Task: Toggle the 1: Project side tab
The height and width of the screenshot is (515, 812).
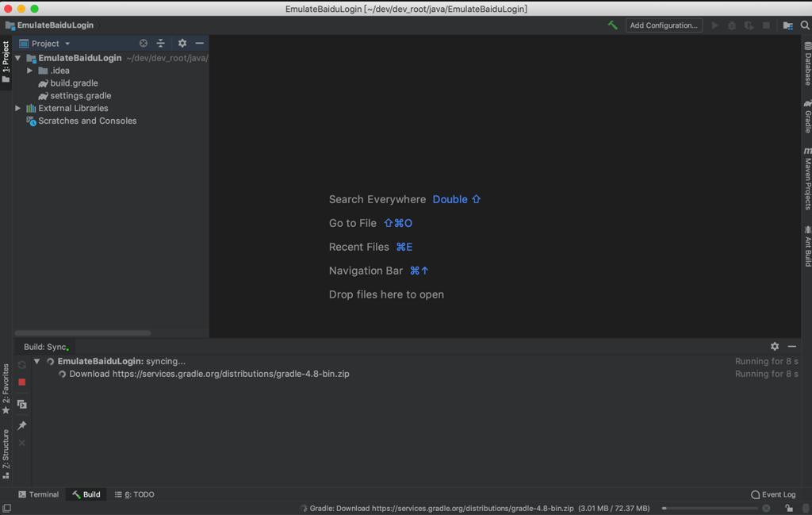Action: pyautogui.click(x=6, y=62)
